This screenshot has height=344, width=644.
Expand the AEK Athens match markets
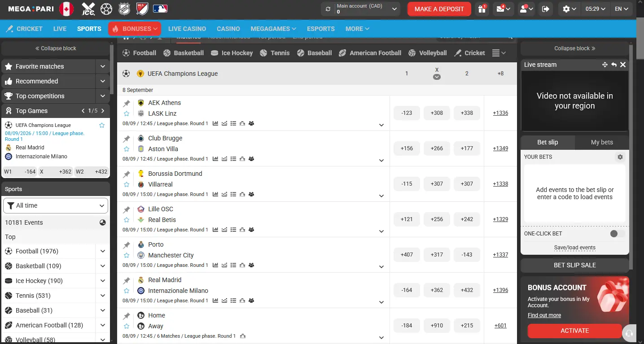(381, 125)
